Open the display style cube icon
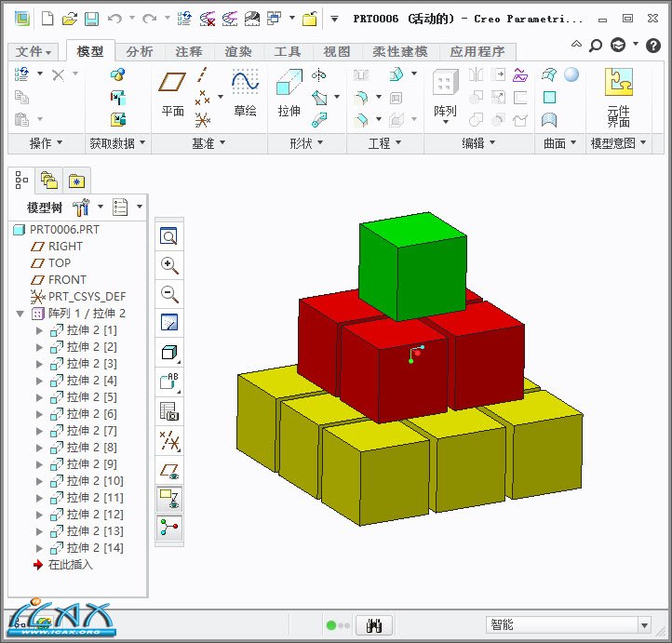 [168, 352]
